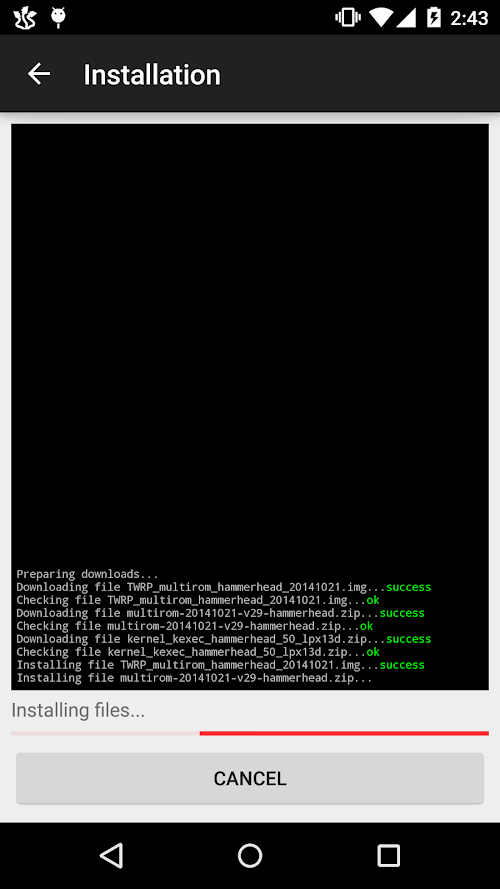Click the "Preparing downloads..." log line

(x=87, y=574)
